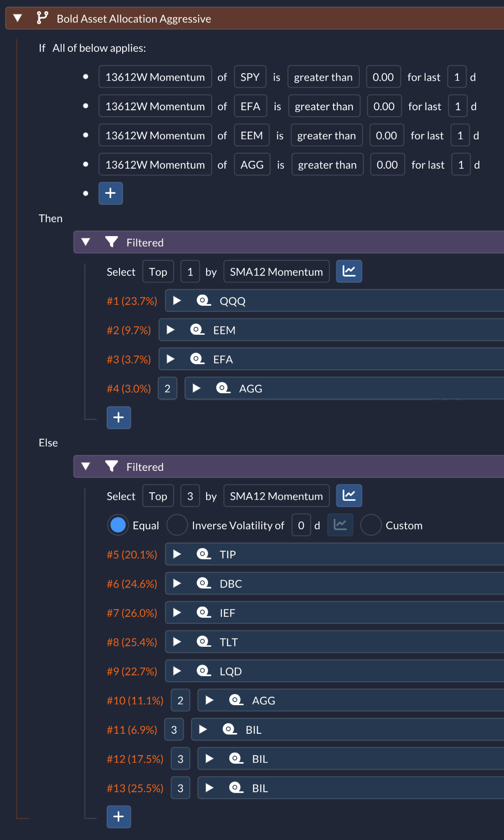
Task: Change the AGG ticker in fourth condition
Action: (x=252, y=165)
